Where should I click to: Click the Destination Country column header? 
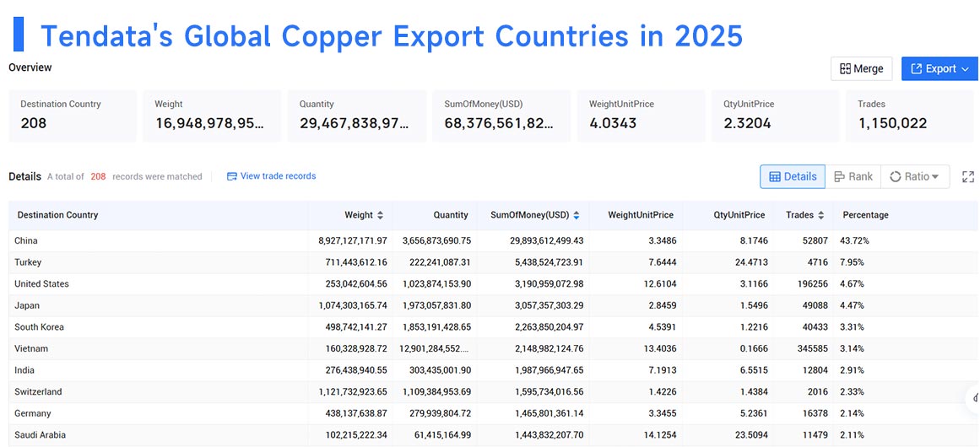(57, 215)
